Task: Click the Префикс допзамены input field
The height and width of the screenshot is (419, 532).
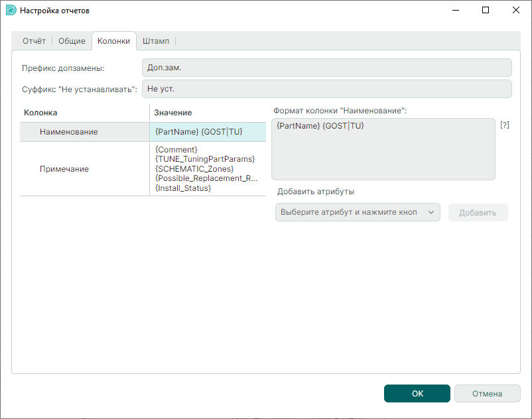Action: click(x=327, y=68)
